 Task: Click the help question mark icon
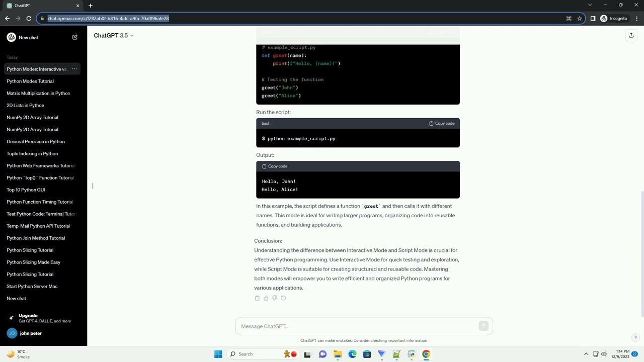[x=635, y=338]
